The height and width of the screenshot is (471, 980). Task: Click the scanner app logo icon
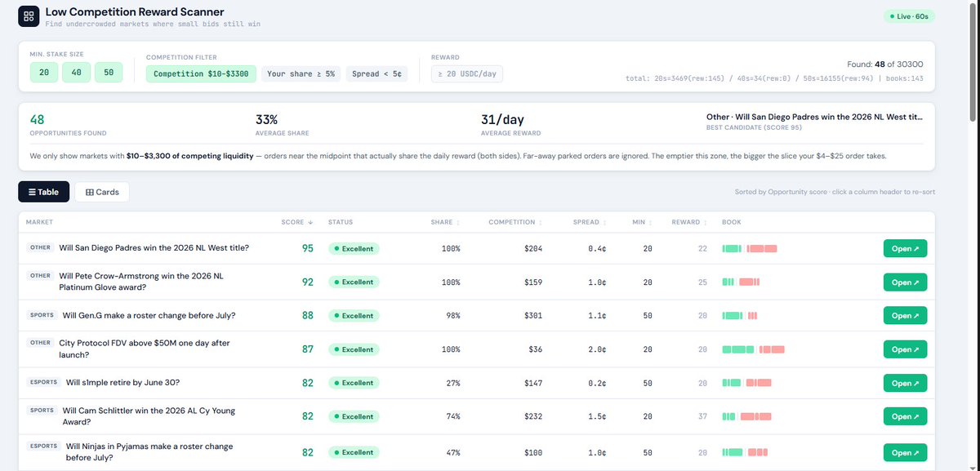pyautogui.click(x=29, y=16)
